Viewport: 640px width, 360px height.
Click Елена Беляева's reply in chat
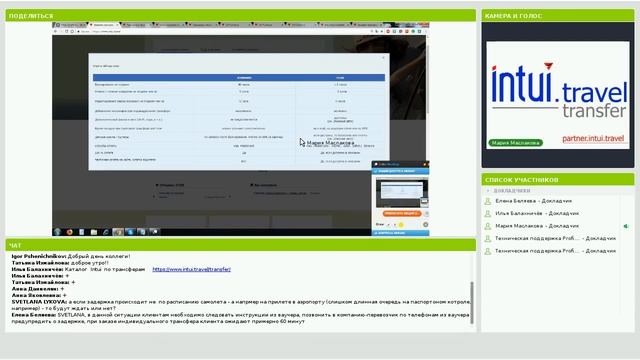[240, 318]
